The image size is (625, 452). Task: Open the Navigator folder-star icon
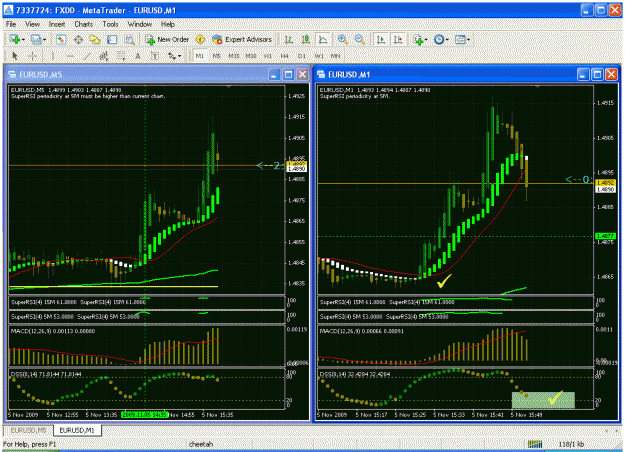tap(95, 39)
